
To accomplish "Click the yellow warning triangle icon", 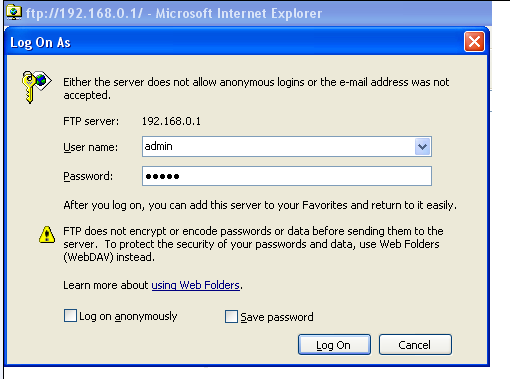I will [47, 234].
